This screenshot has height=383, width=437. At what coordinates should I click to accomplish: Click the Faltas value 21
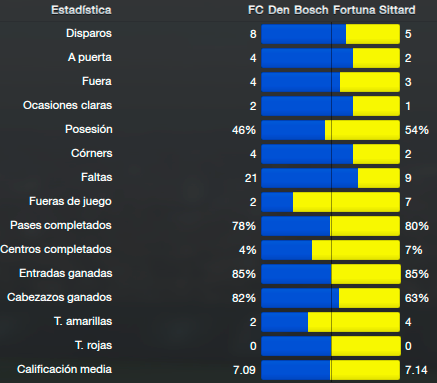(x=251, y=178)
